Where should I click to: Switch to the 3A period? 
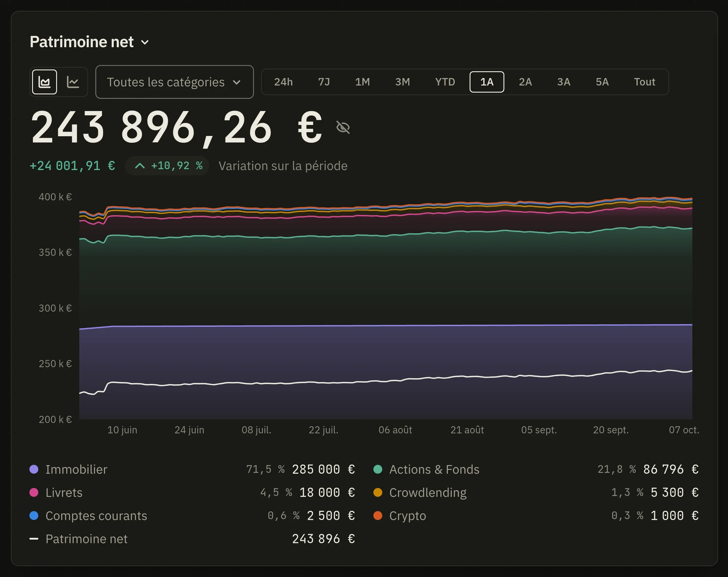click(x=563, y=82)
